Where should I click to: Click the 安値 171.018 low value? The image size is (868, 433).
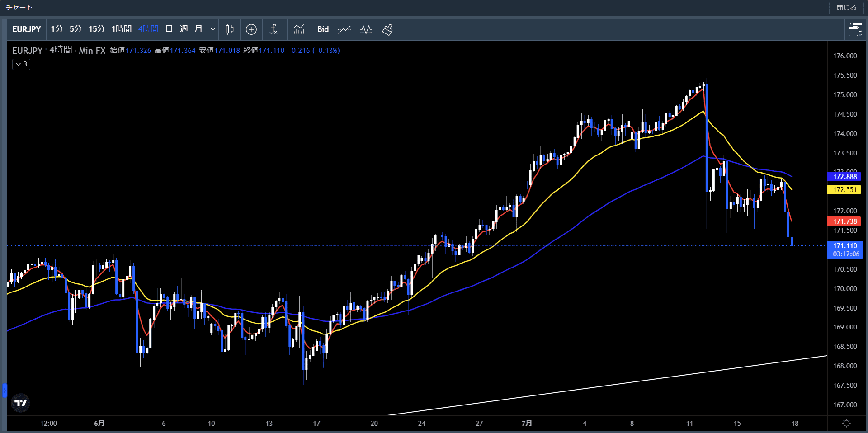click(x=219, y=51)
